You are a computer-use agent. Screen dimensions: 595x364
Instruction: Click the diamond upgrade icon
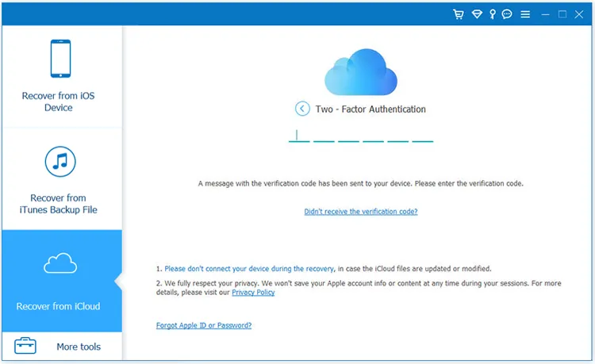tap(477, 14)
